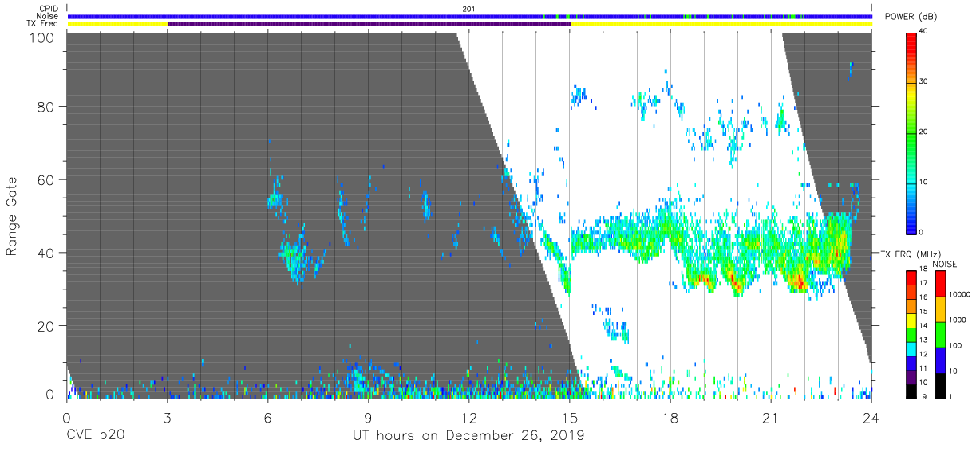Click the 80 tick on the Range Gate axis
The width and height of the screenshot is (980, 452).
[x=45, y=106]
